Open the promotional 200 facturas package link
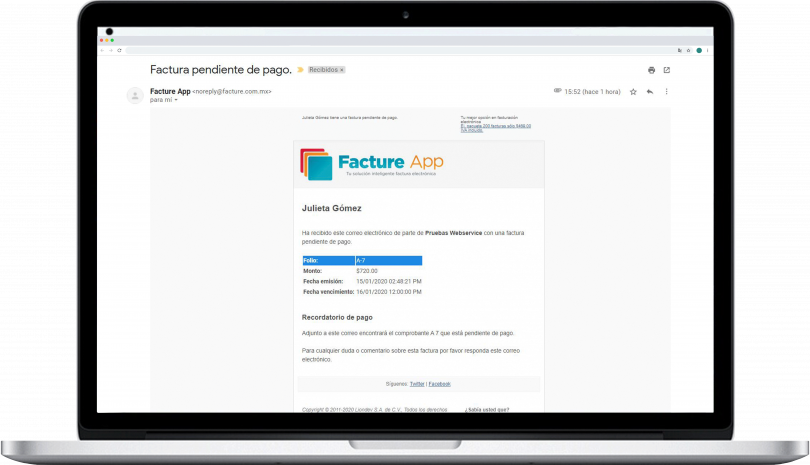The image size is (810, 465). tap(495, 127)
